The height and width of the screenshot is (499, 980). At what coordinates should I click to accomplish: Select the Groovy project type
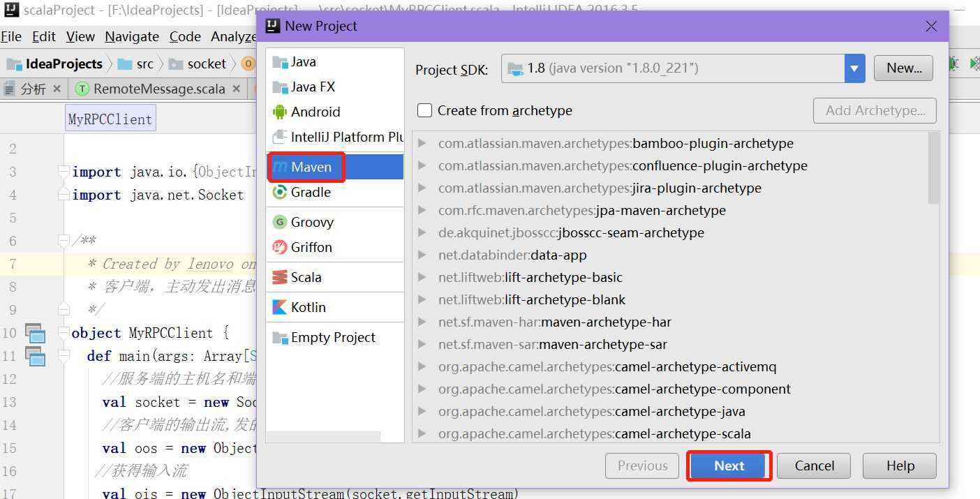pos(335,222)
